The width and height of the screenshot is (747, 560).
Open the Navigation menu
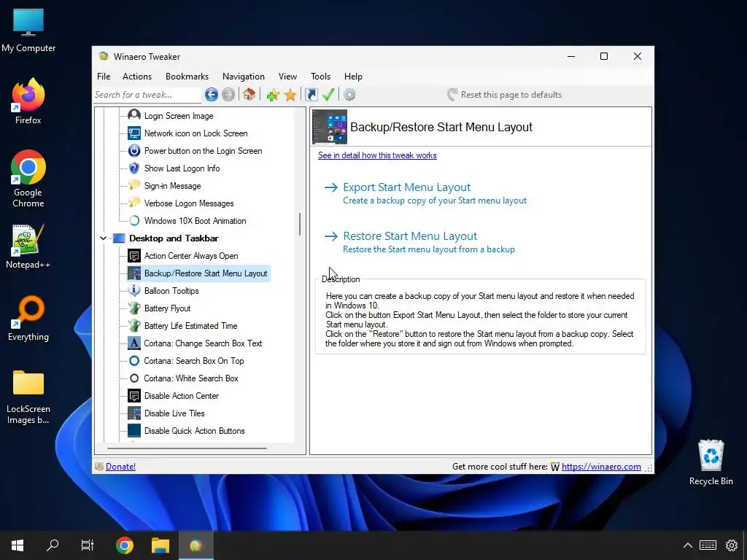pos(244,76)
